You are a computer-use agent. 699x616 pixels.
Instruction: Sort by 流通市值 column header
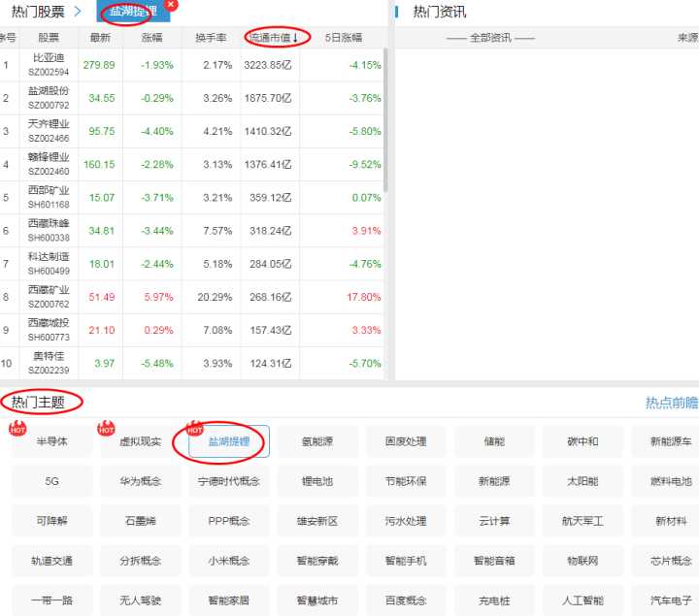click(273, 38)
